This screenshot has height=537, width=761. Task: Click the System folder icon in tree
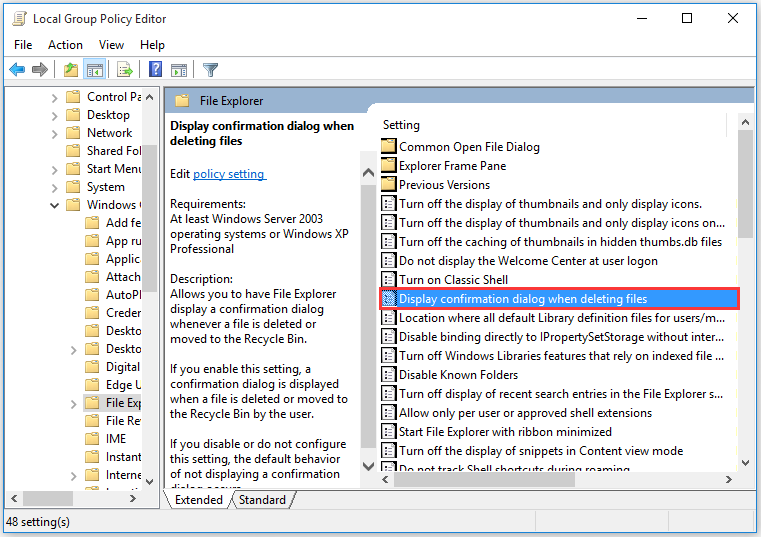73,186
